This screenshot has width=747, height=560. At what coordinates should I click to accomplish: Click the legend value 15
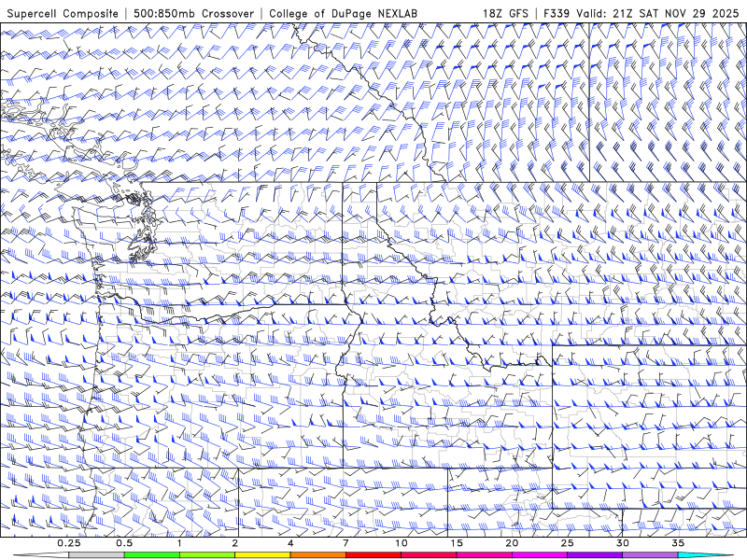(x=457, y=543)
